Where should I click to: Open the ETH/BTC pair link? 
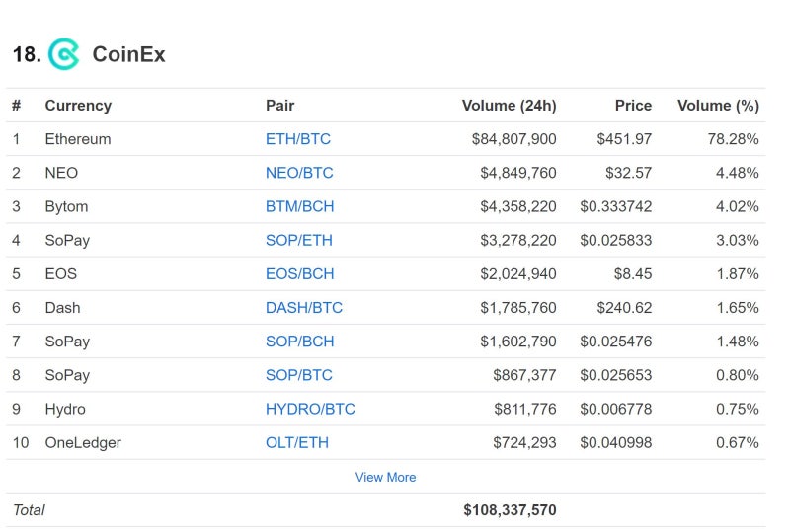(x=298, y=139)
